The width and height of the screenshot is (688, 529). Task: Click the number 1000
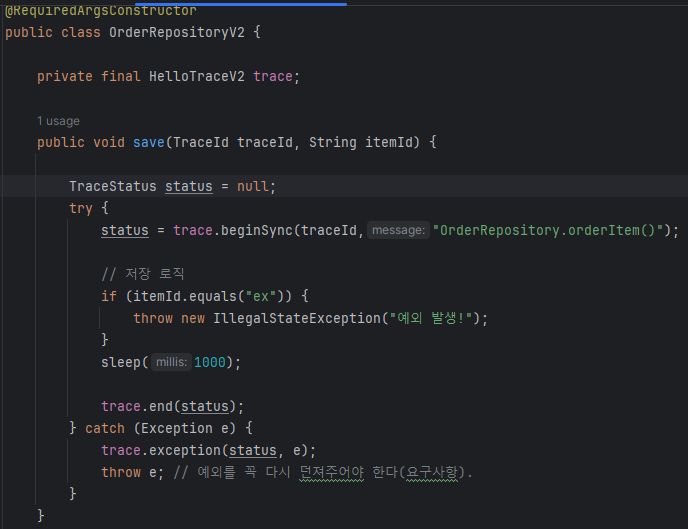point(210,362)
